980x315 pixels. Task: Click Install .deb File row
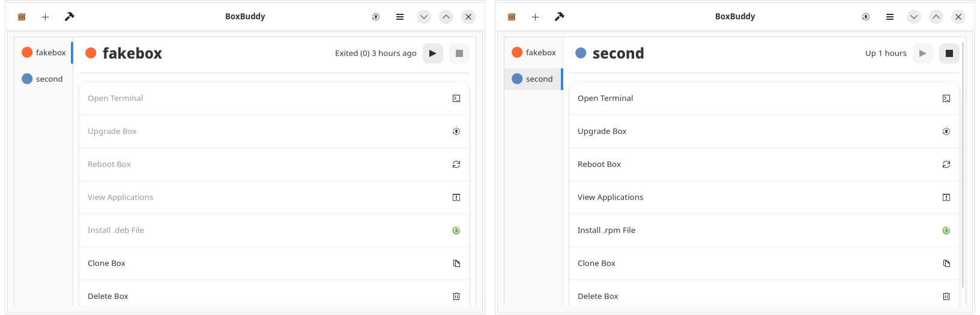274,230
